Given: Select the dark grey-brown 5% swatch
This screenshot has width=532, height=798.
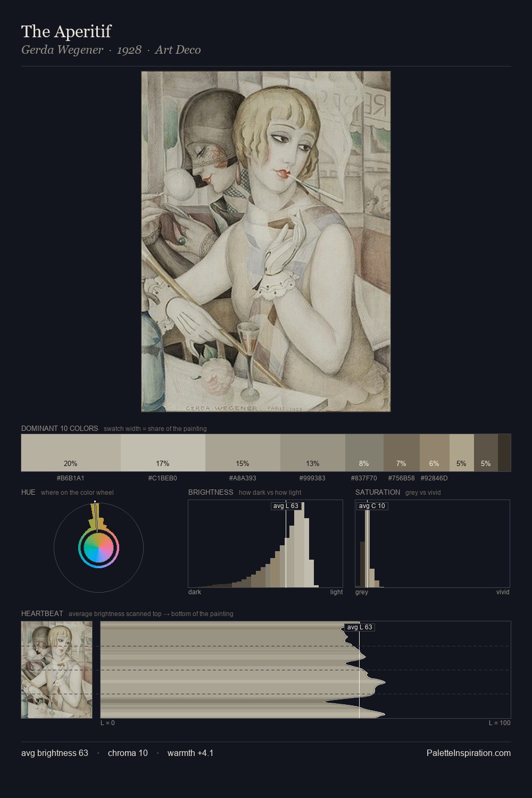Looking at the screenshot, I should pos(486,453).
